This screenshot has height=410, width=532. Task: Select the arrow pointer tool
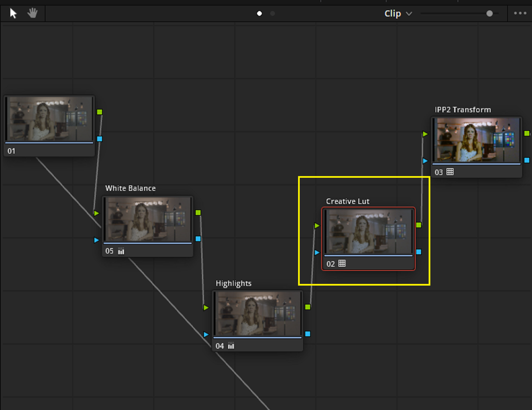(x=13, y=13)
